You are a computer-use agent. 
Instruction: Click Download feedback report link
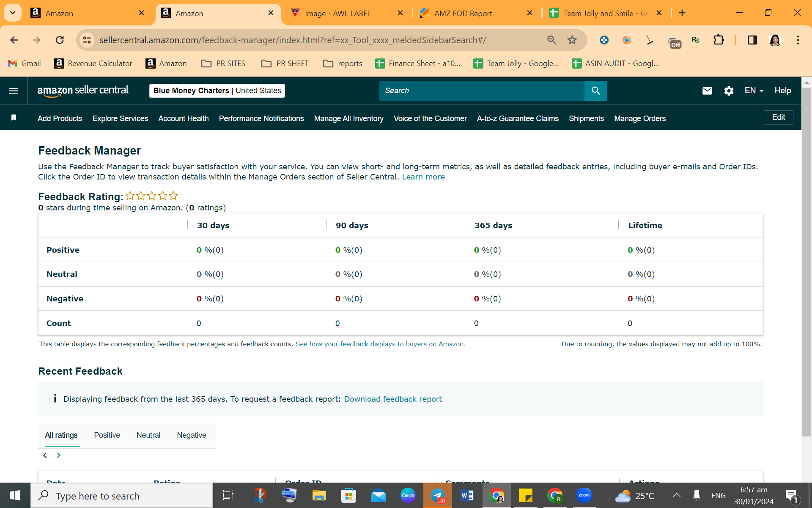coord(393,399)
